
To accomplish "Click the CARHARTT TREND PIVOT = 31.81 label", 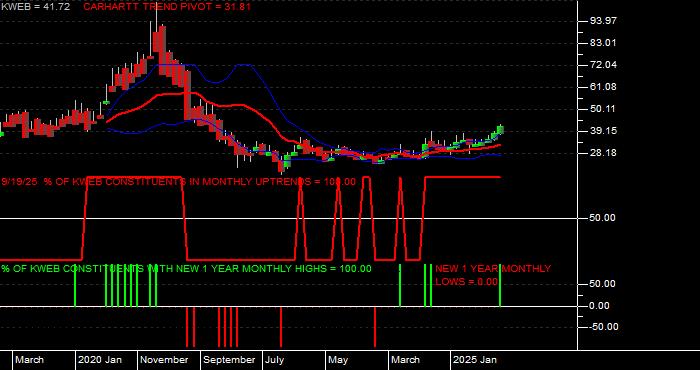I will tap(167, 7).
